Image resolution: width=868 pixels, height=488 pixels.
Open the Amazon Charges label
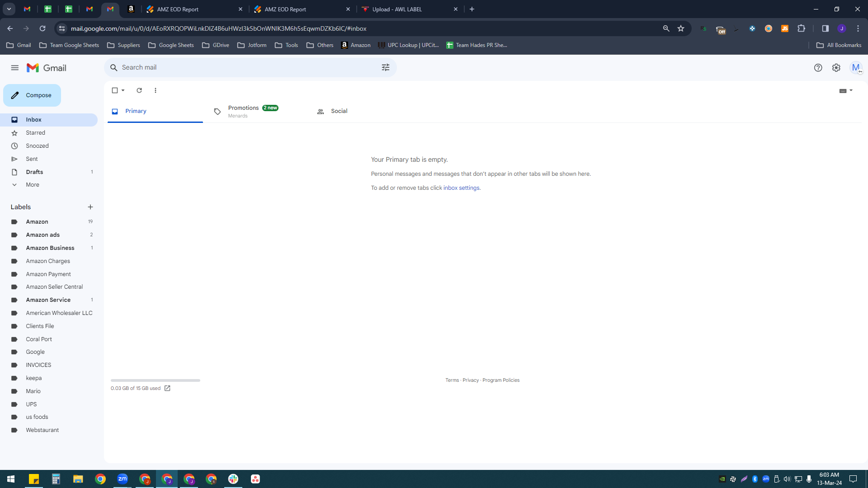49,261
